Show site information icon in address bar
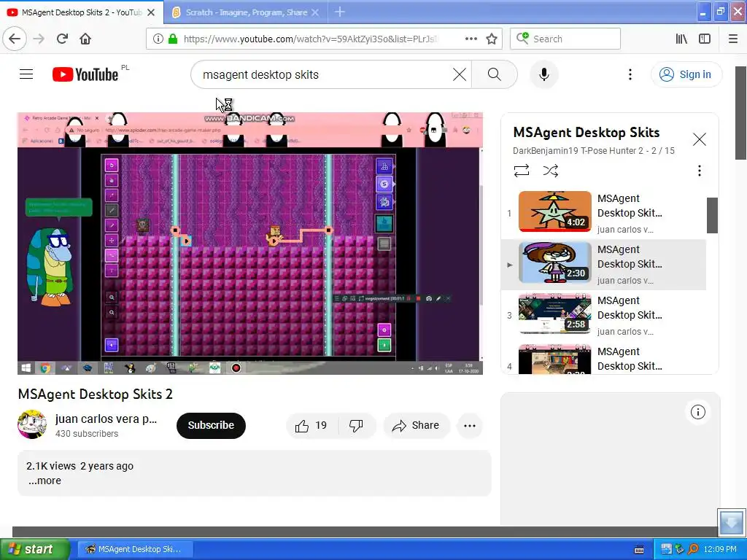Image resolution: width=747 pixels, height=560 pixels. click(x=158, y=39)
